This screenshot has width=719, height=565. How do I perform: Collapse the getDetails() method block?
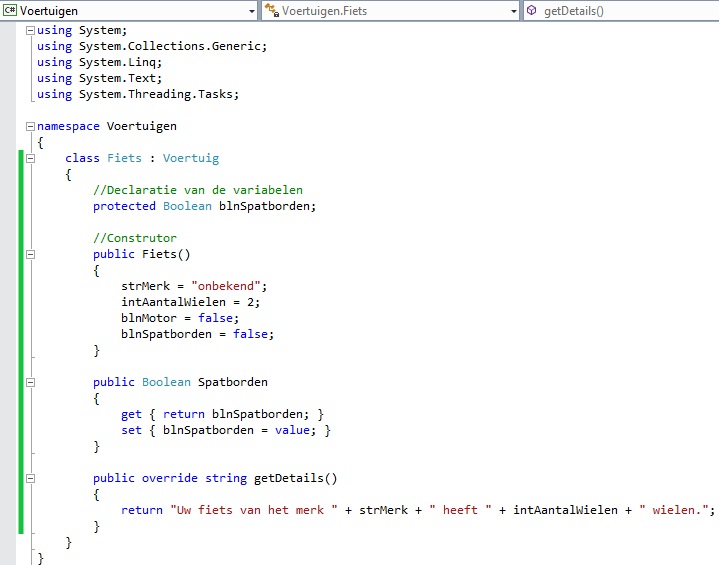click(30, 478)
